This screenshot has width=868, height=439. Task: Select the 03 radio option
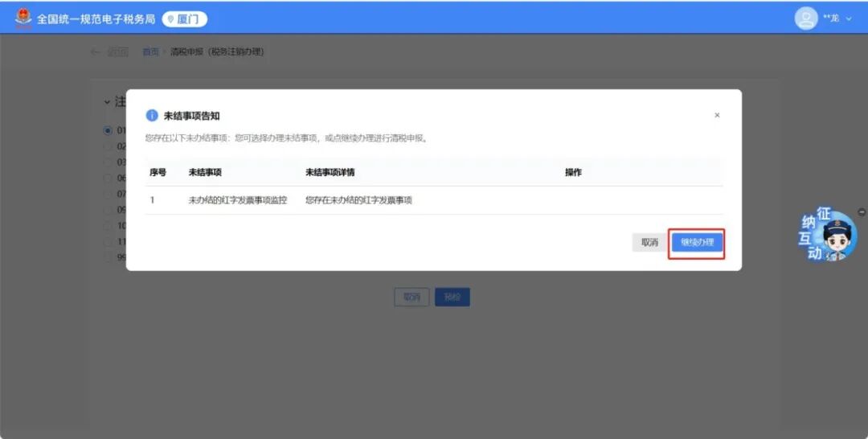click(x=108, y=162)
